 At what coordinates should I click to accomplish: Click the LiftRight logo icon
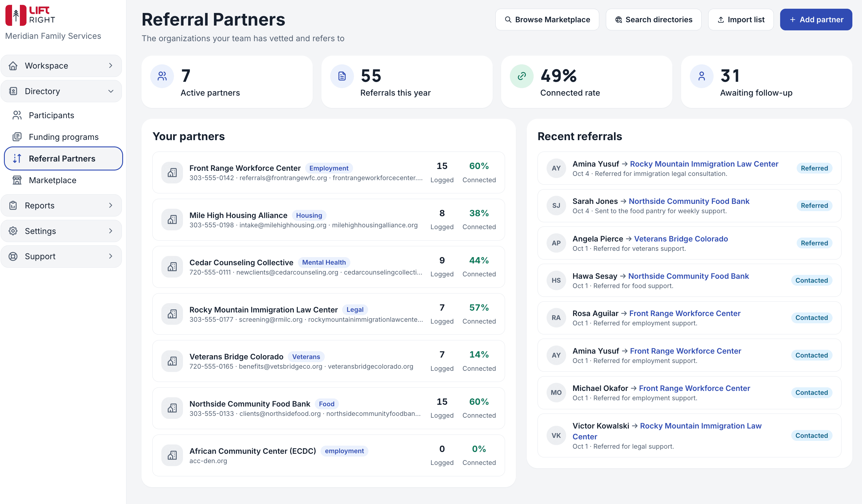16,15
